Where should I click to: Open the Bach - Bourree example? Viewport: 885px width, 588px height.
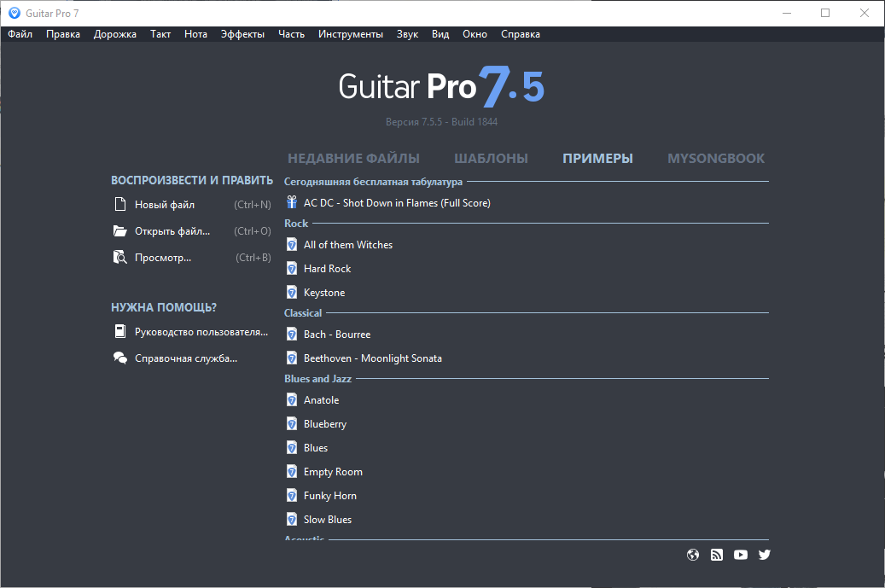coord(337,334)
